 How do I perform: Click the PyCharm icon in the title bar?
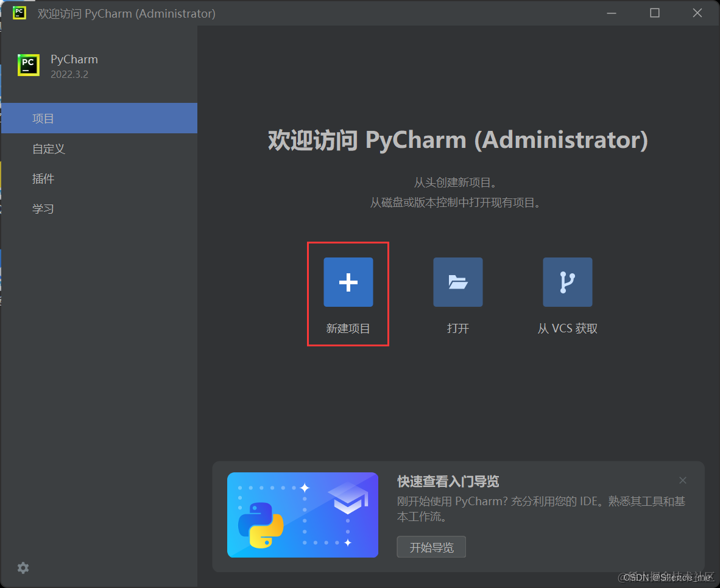coord(18,13)
